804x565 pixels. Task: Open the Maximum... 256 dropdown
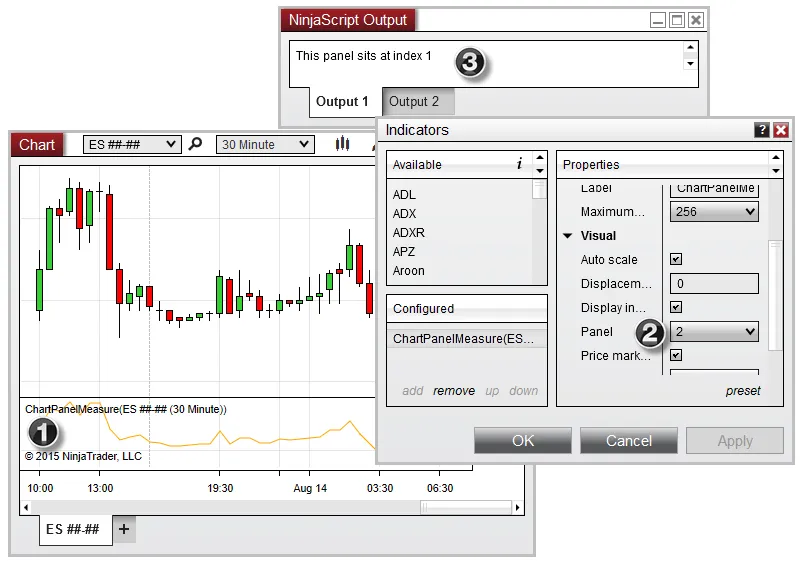tap(714, 212)
